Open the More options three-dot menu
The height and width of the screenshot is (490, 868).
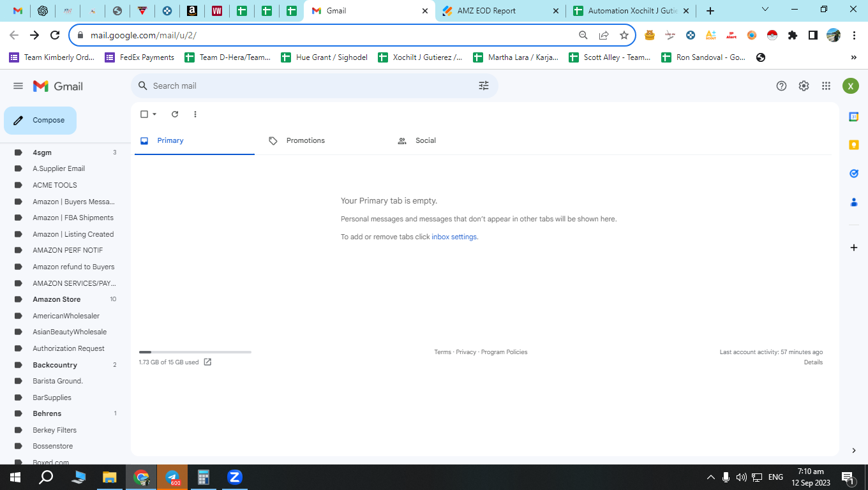point(195,114)
